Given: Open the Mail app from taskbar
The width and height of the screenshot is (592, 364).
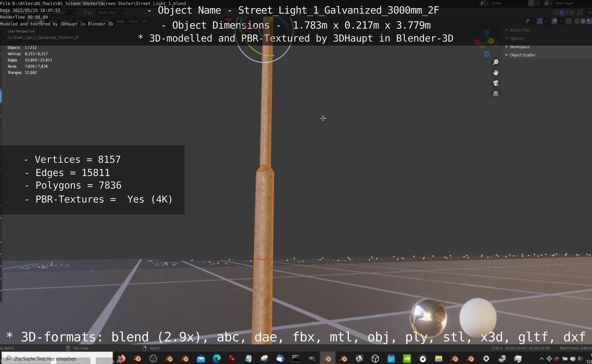Looking at the screenshot, I should (201, 358).
